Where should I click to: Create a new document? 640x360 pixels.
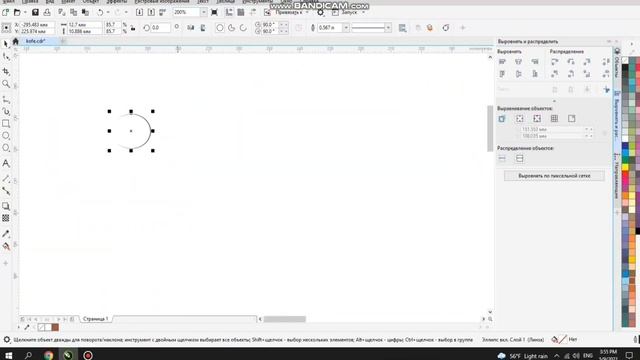(x=5, y=13)
